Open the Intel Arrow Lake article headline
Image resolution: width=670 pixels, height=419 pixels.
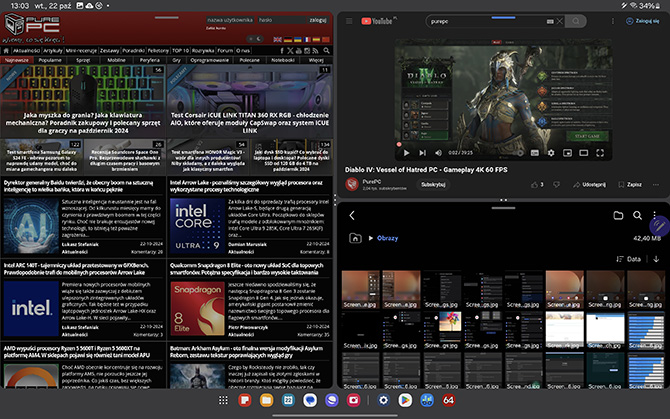(x=246, y=186)
